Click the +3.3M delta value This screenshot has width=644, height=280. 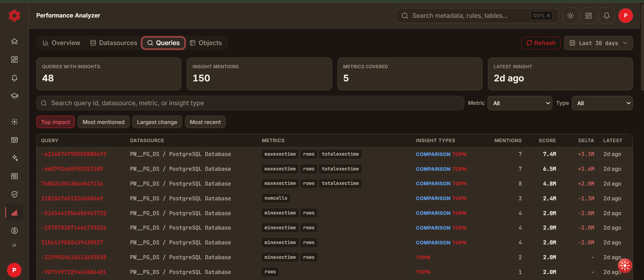click(586, 154)
